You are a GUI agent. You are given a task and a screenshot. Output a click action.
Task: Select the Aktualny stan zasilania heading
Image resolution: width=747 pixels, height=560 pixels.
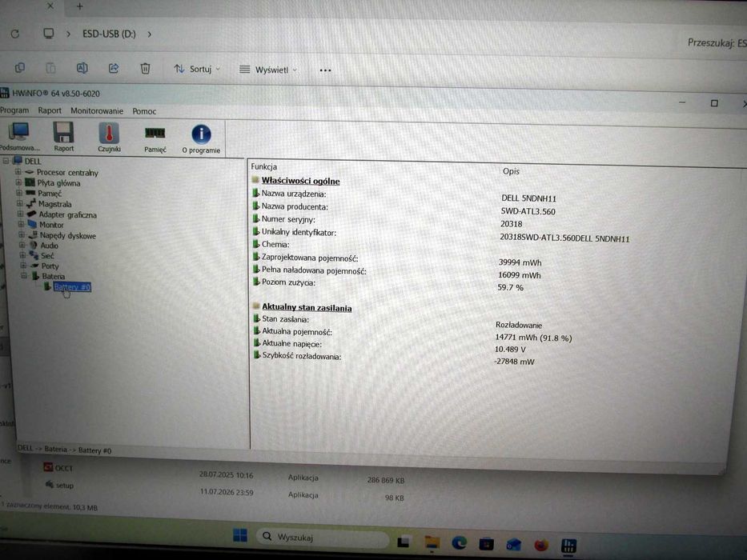(x=307, y=308)
